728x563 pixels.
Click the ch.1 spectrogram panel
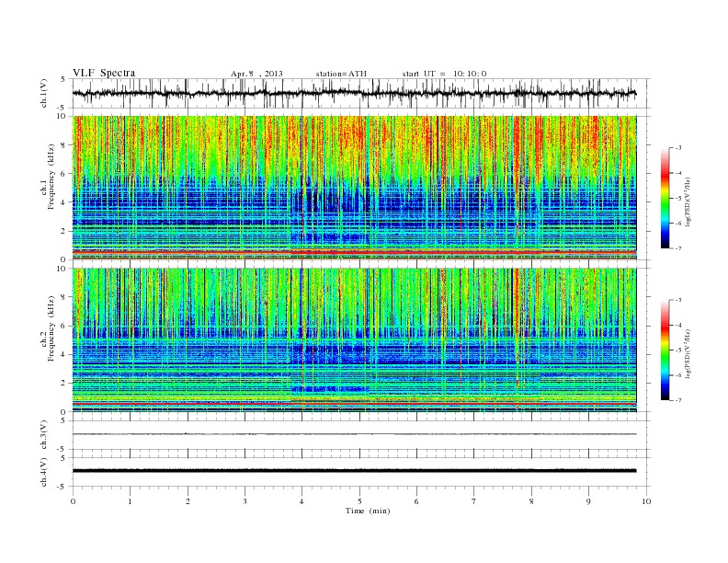click(x=354, y=188)
